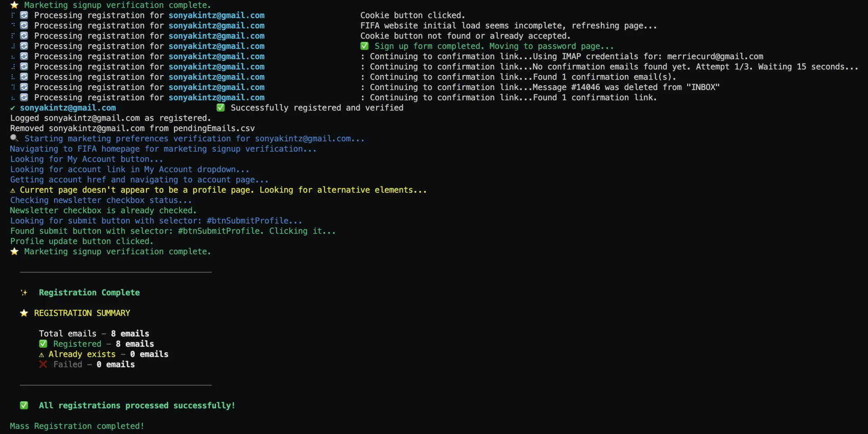
Task: Click the warning triangle beside Already exists
Action: click(x=42, y=355)
